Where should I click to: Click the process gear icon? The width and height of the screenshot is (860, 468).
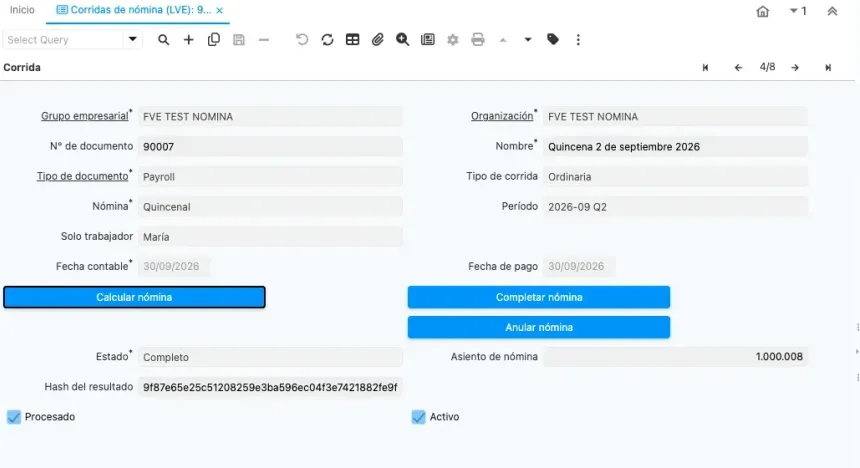(452, 40)
